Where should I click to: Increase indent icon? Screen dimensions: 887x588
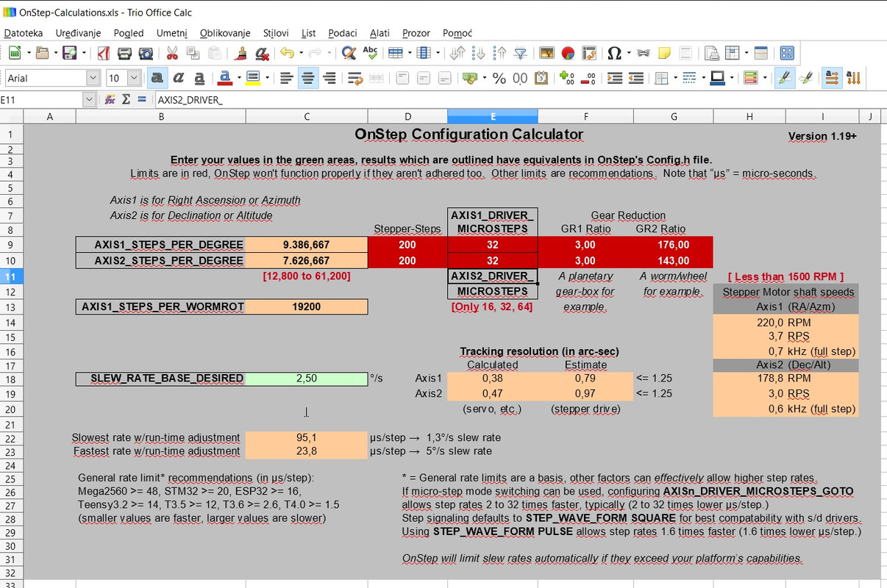coord(615,78)
